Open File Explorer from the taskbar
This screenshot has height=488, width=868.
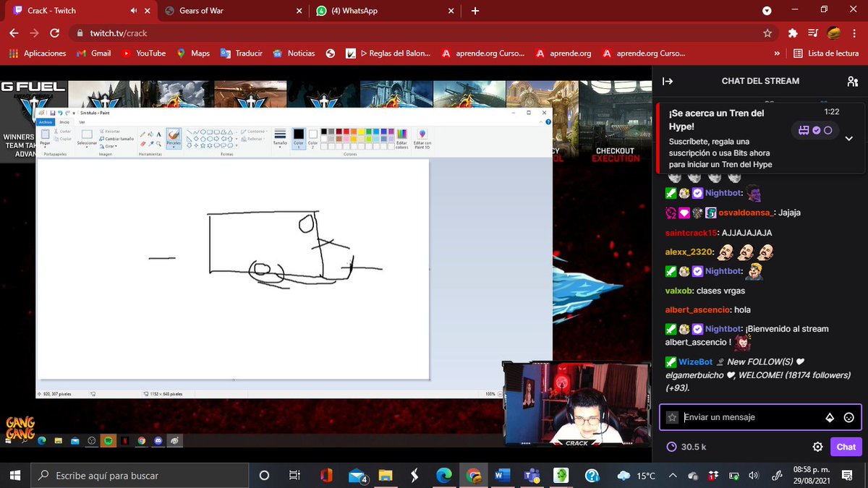tap(386, 475)
